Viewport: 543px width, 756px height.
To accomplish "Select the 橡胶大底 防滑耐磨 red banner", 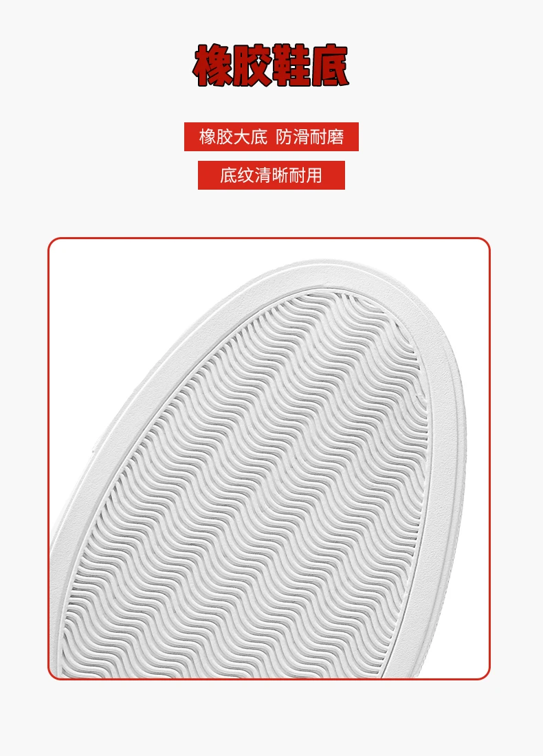I will click(271, 137).
